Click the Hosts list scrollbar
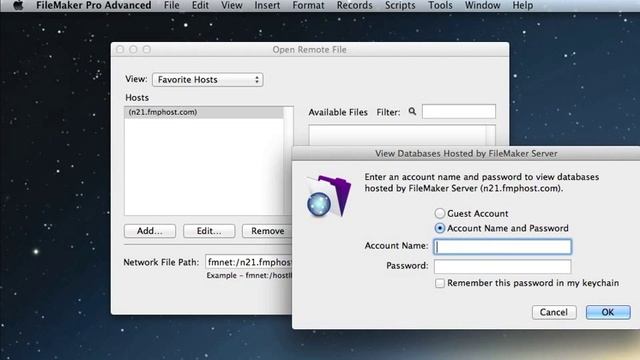This screenshot has width=640, height=360. point(288,161)
